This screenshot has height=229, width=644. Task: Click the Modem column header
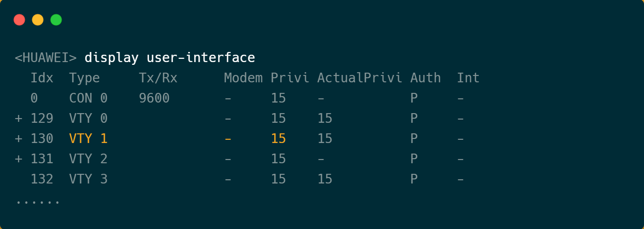pos(243,78)
